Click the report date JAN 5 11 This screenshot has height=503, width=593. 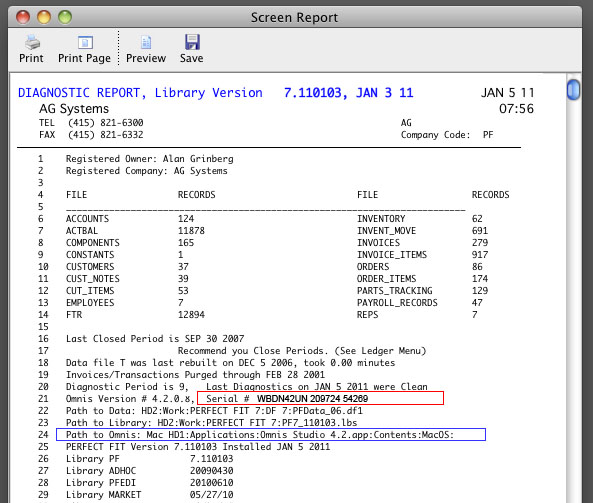coord(508,93)
